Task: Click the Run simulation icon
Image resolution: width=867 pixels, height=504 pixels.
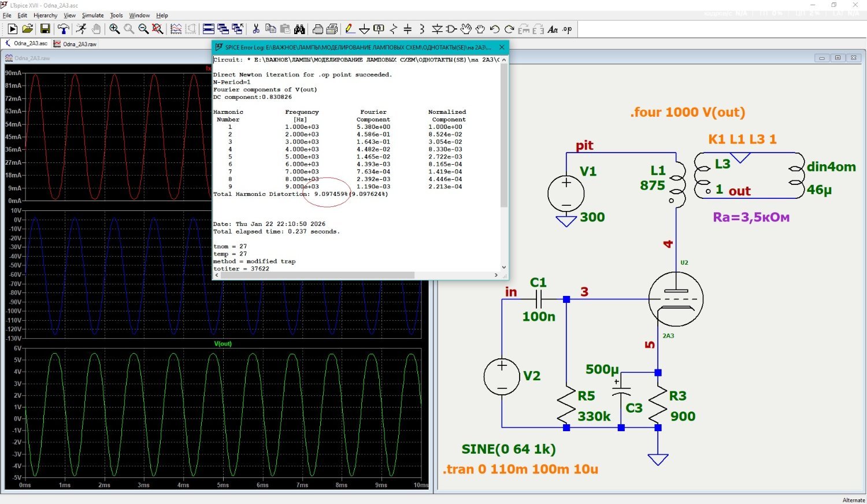Action: (x=80, y=29)
